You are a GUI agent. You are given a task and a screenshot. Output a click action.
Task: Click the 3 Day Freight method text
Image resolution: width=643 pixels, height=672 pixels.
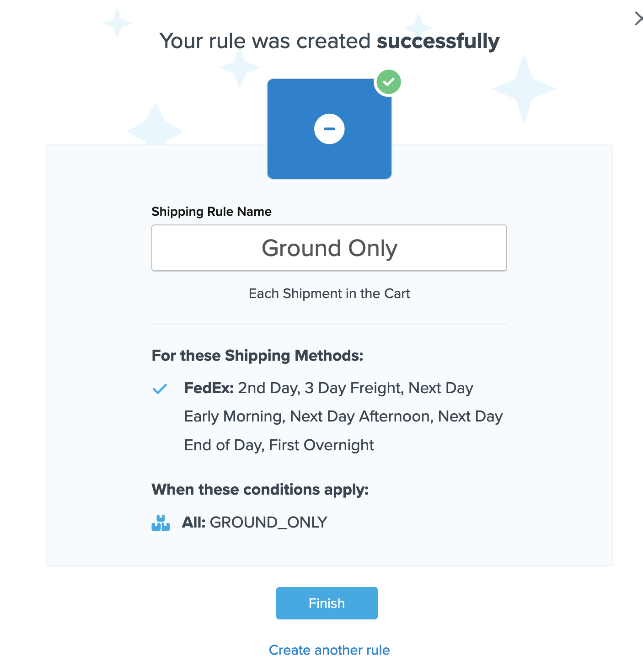(353, 388)
